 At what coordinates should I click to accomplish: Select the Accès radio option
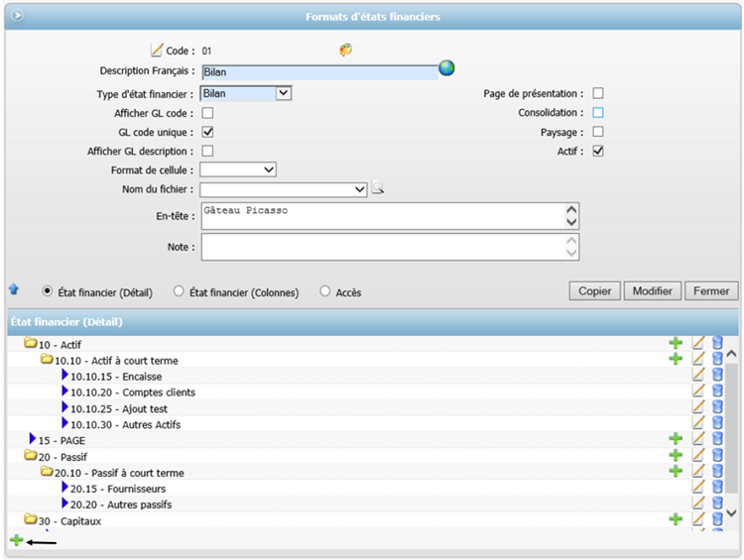325,291
